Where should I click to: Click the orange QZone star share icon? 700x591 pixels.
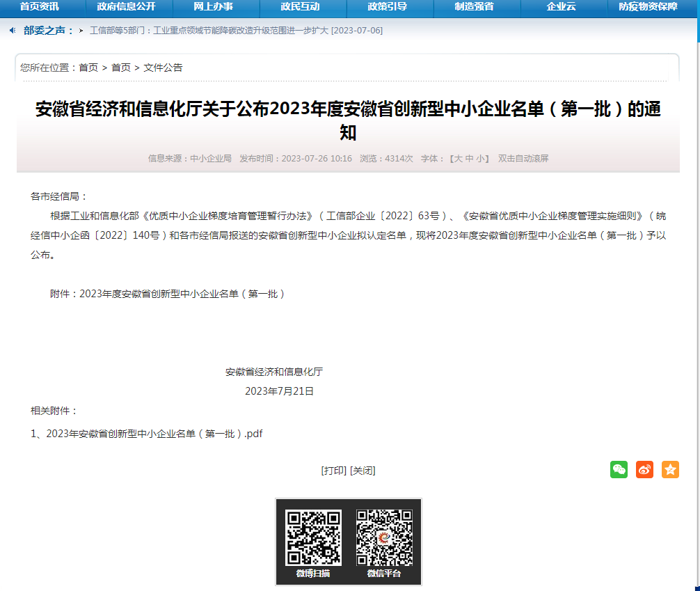[670, 469]
